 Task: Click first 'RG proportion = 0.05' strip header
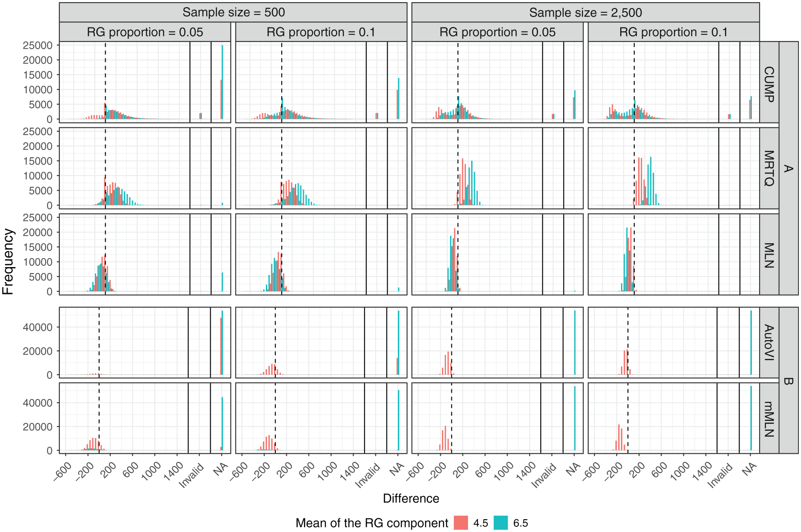pos(145,32)
